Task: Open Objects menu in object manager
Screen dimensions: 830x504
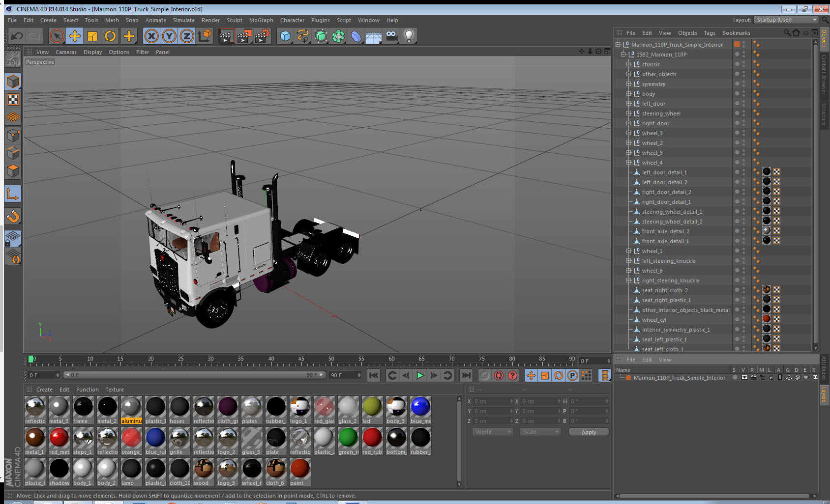Action: pos(687,33)
